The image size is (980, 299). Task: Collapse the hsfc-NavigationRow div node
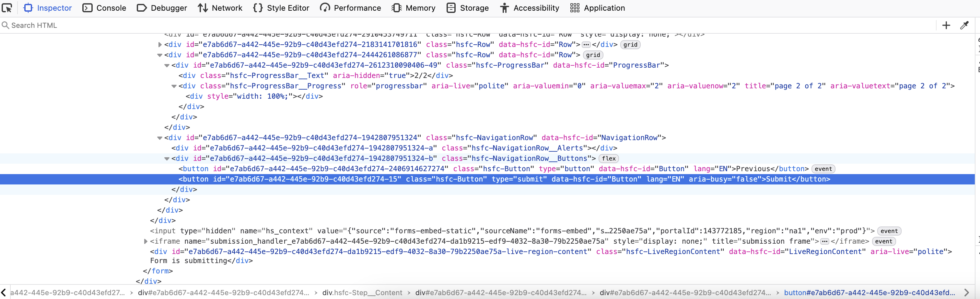click(160, 138)
